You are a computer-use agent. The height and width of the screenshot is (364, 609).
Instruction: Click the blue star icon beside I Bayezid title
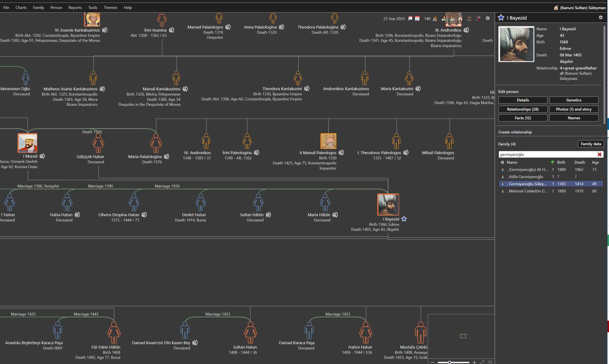click(x=501, y=18)
